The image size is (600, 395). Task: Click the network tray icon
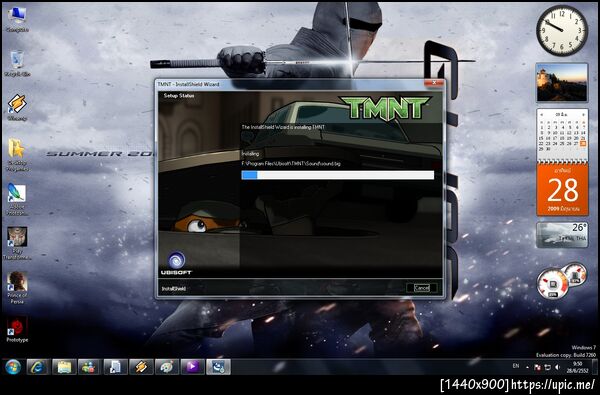[x=548, y=367]
